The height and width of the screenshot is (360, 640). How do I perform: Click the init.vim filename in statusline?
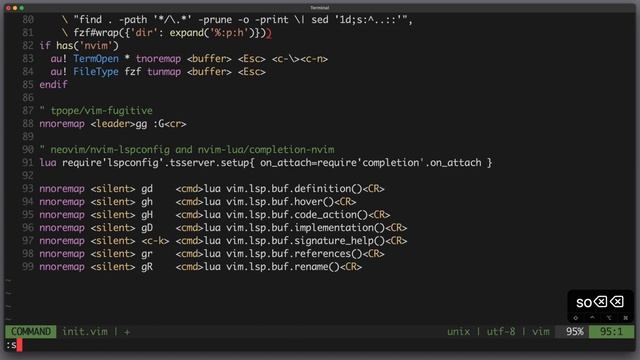85,331
